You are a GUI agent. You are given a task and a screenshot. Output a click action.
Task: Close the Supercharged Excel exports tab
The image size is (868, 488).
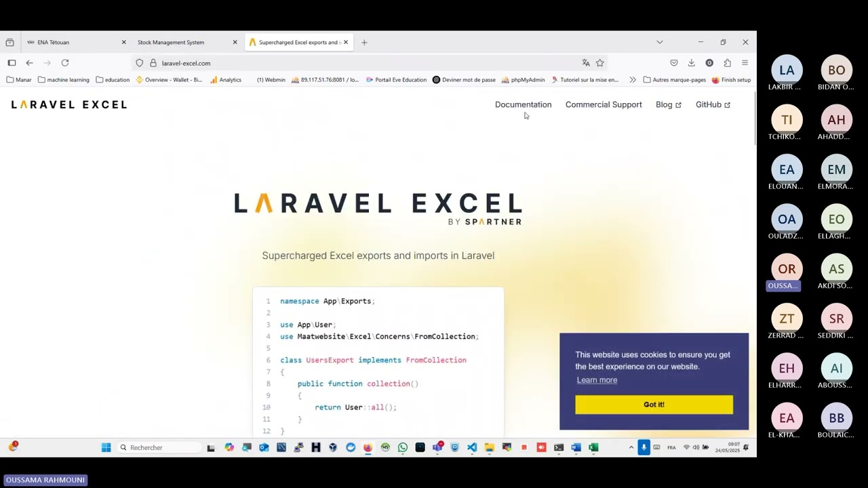(346, 42)
